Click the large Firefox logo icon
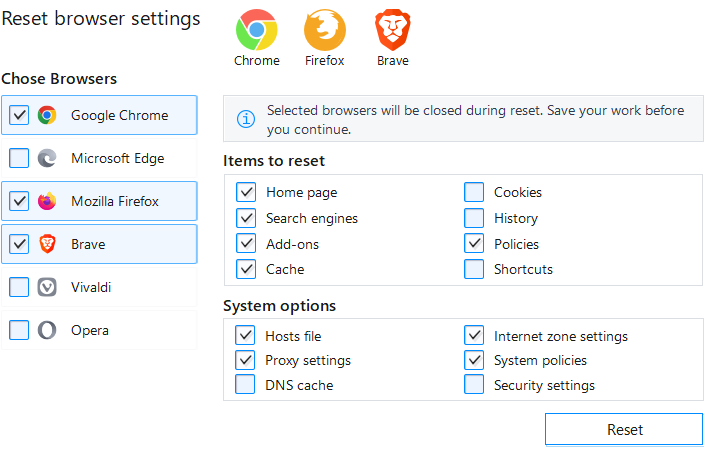Screen dimensions: 704x449 (x=325, y=30)
